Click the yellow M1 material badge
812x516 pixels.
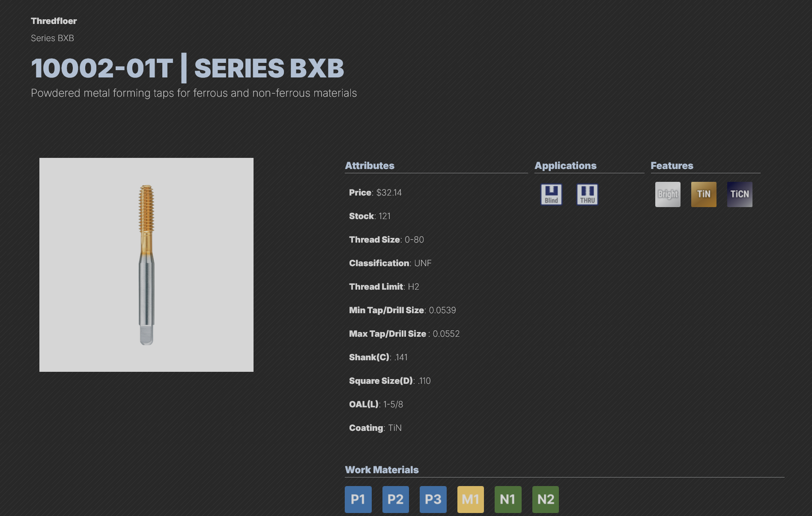pyautogui.click(x=471, y=499)
